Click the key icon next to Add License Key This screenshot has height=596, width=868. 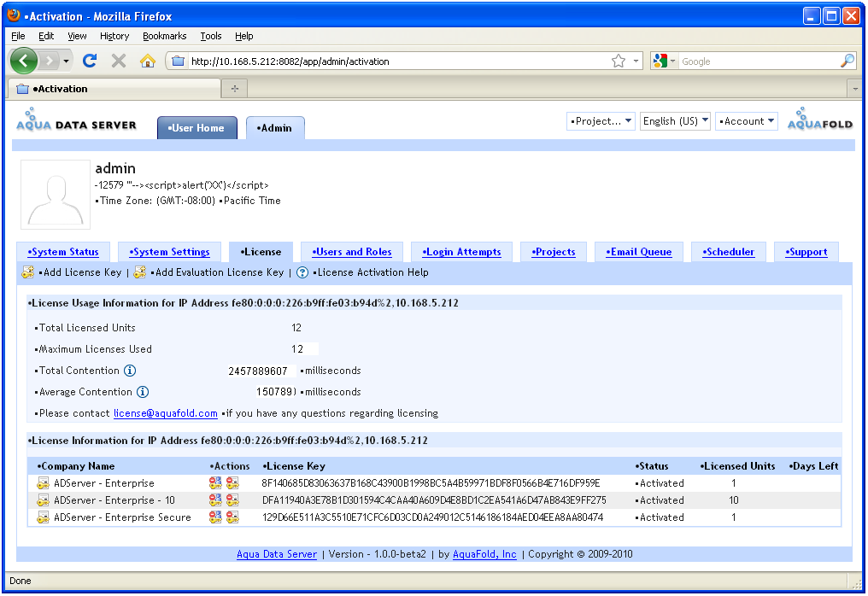point(27,272)
